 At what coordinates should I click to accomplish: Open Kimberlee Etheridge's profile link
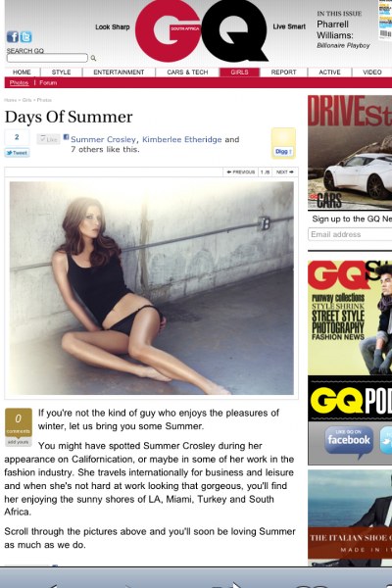coord(182,139)
